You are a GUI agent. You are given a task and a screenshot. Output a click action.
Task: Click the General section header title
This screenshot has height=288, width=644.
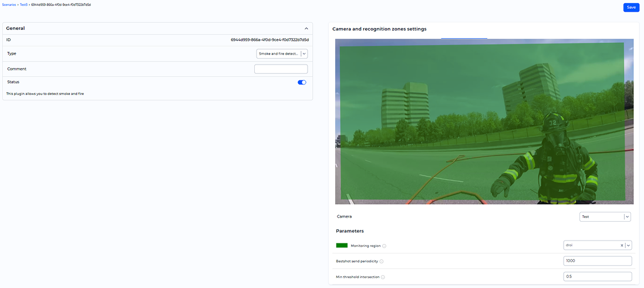[15, 28]
